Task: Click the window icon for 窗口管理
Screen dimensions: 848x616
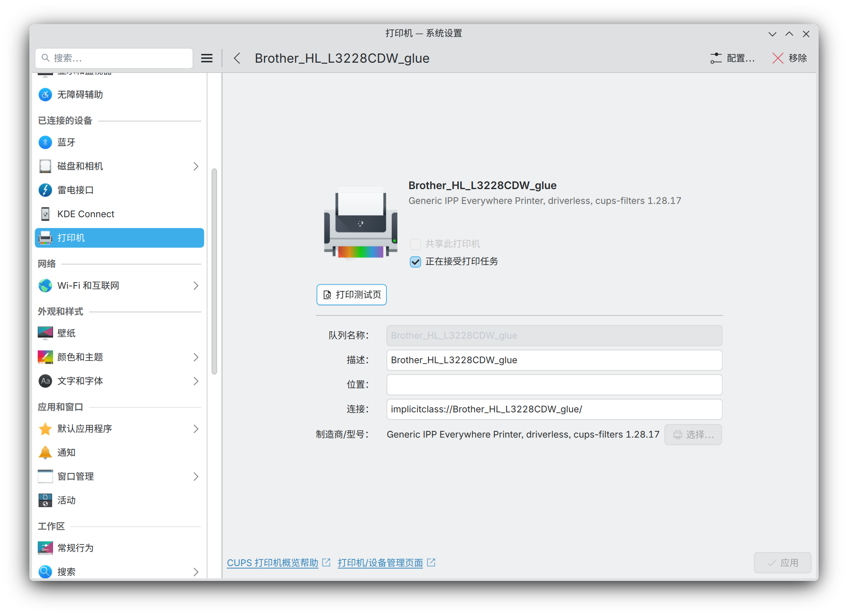Action: 45,476
